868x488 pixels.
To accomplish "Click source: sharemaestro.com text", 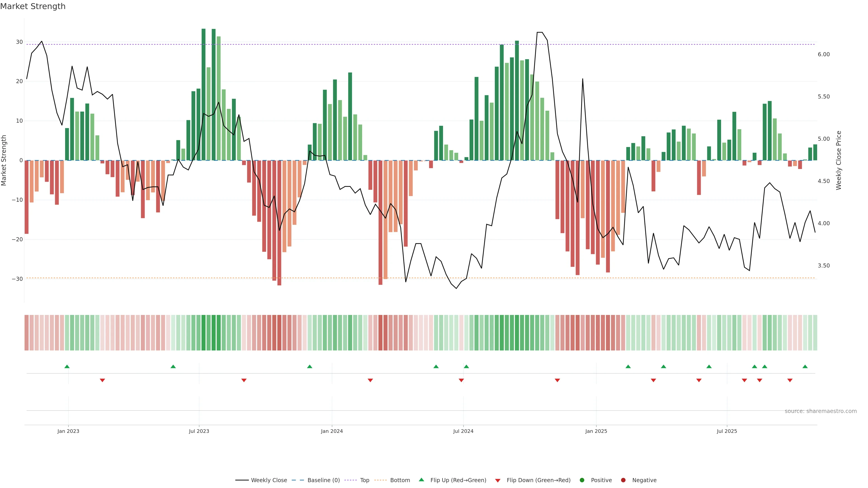I will pyautogui.click(x=821, y=411).
